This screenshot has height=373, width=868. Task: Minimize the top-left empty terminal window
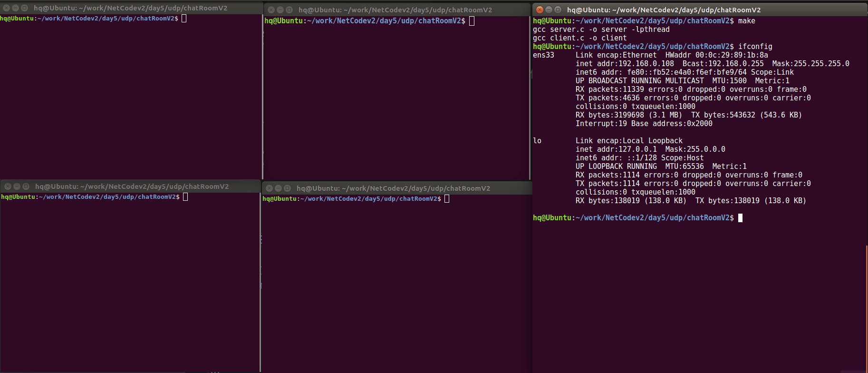[x=15, y=8]
